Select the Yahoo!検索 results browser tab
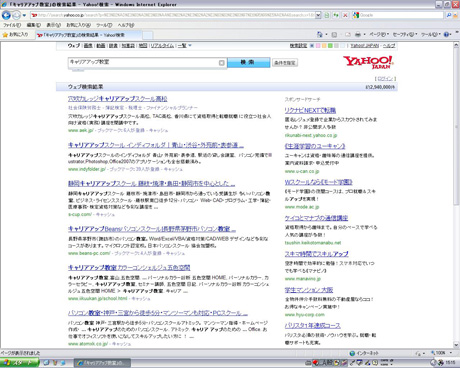 pos(89,35)
